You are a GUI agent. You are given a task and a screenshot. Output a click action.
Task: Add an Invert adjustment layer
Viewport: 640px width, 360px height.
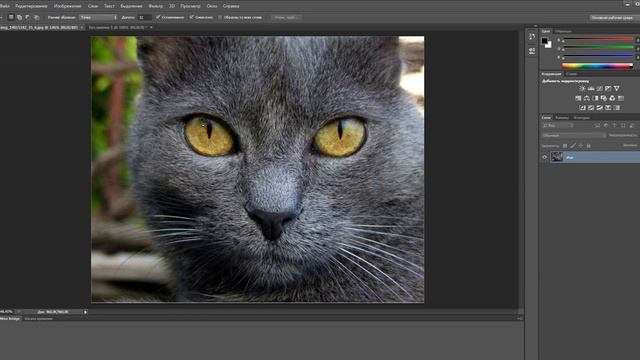click(x=582, y=107)
